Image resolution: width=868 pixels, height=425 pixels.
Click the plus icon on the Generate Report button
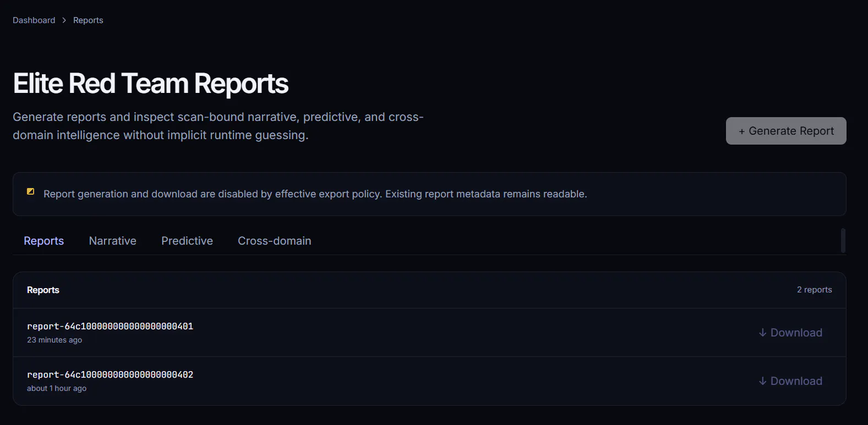[x=742, y=131]
